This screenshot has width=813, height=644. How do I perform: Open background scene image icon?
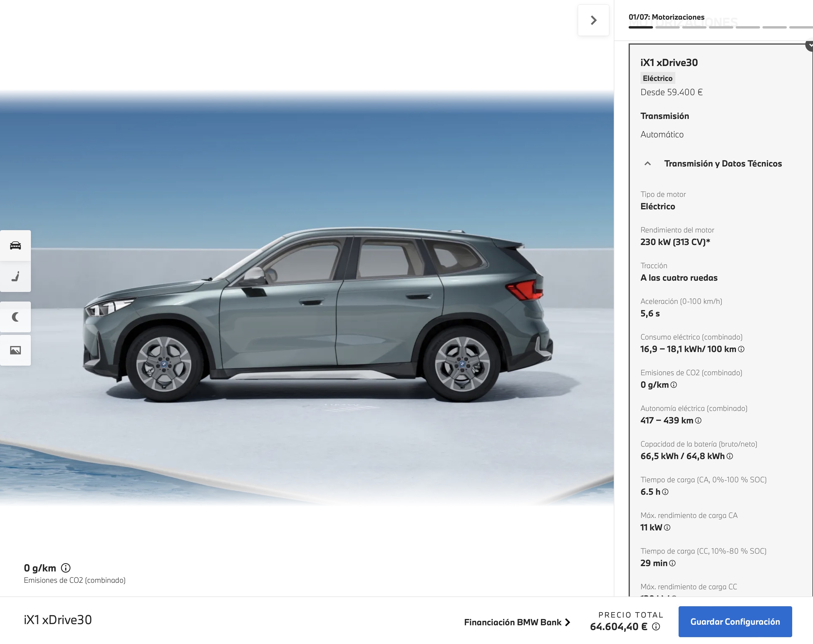click(x=15, y=350)
